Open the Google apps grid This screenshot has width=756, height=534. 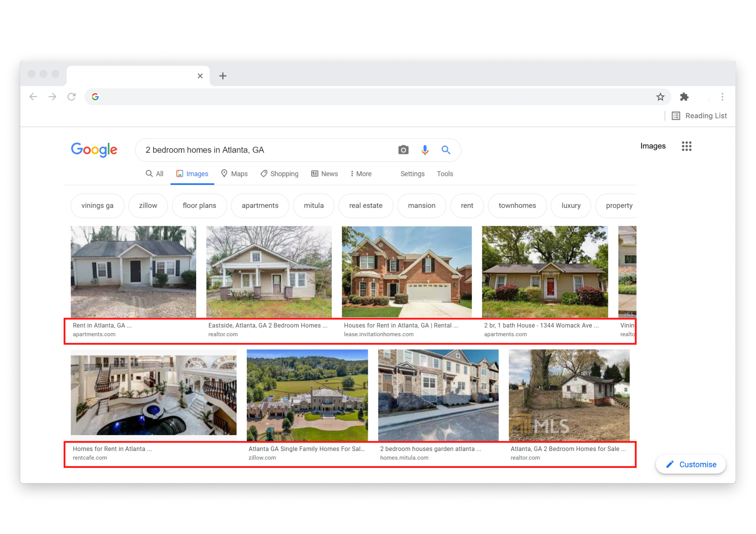tap(686, 146)
